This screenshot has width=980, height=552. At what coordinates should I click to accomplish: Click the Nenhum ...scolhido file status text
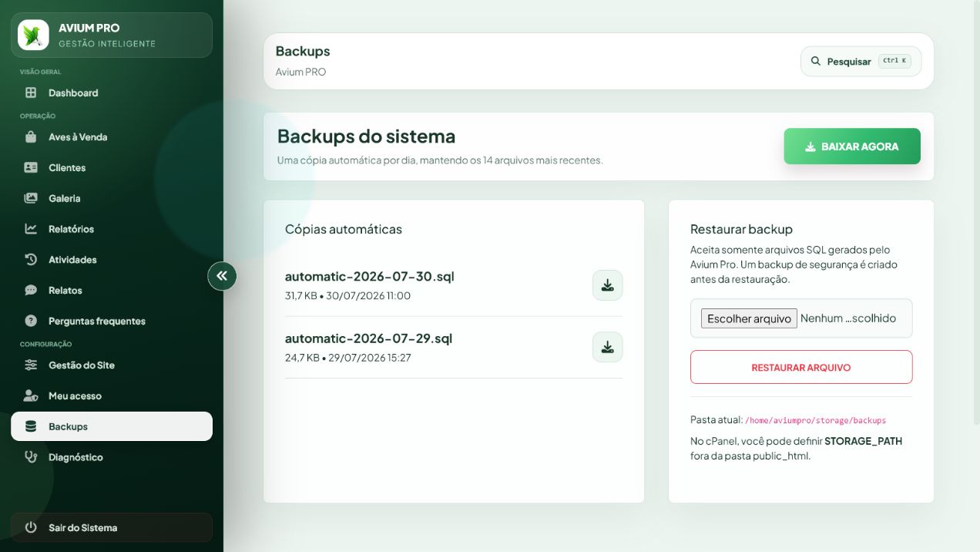point(848,318)
